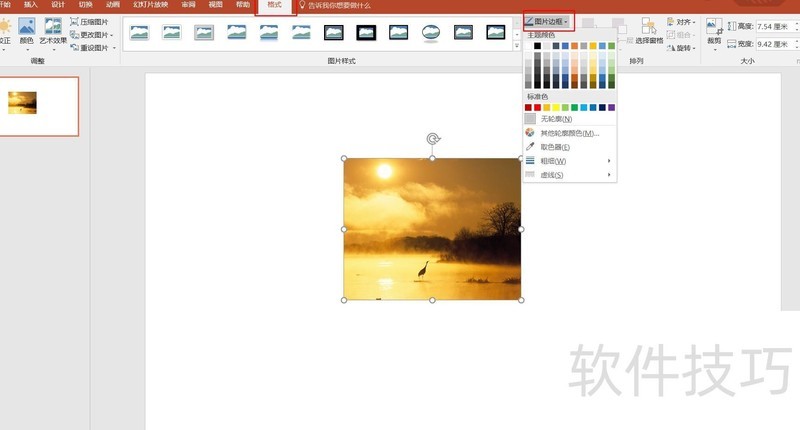Screen dimensions: 800x430
Task: Select the sunset picture on the slide
Action: pos(432,229)
